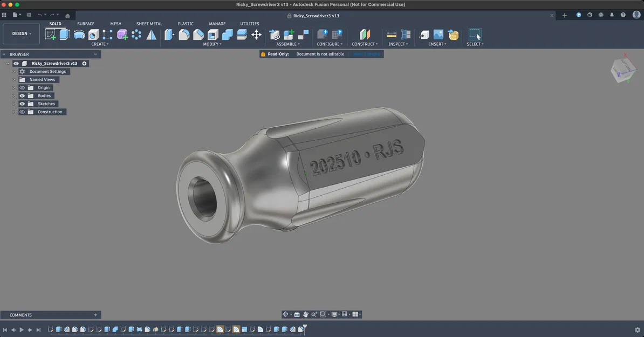The image size is (644, 337).
Task: Select the Insert Canvas image tool
Action: pos(438,35)
